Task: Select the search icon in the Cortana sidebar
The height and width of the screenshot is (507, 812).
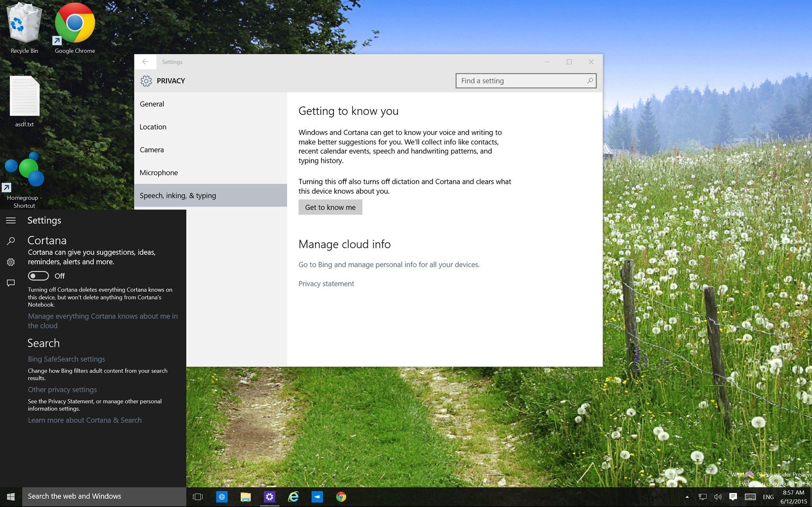Action: click(x=11, y=240)
